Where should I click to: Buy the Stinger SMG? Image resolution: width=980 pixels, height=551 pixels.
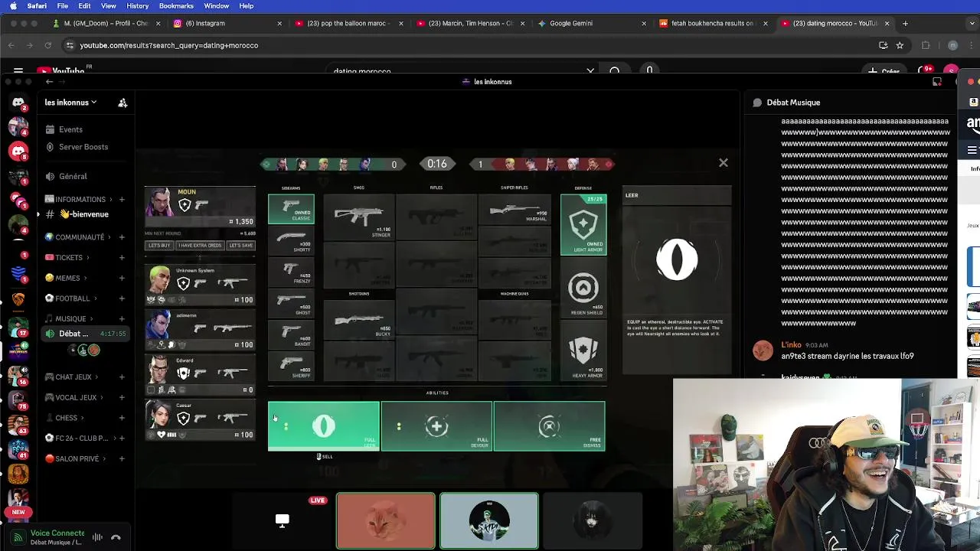pyautogui.click(x=358, y=217)
